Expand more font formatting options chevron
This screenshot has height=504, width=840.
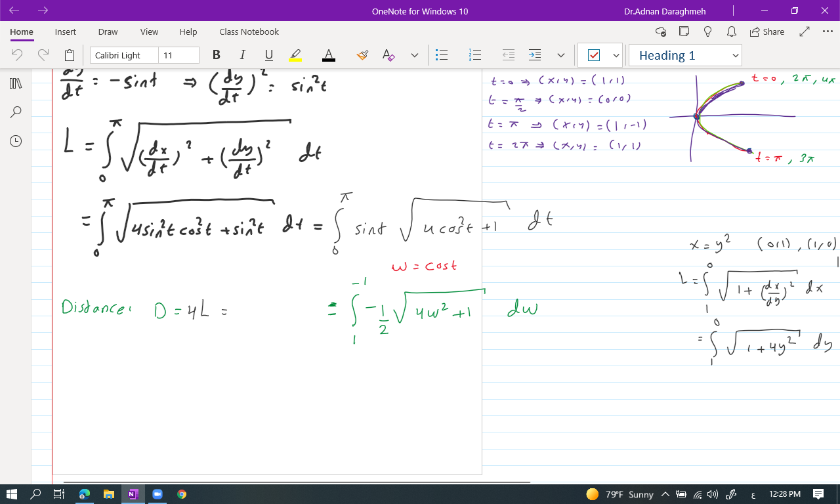[x=415, y=55]
